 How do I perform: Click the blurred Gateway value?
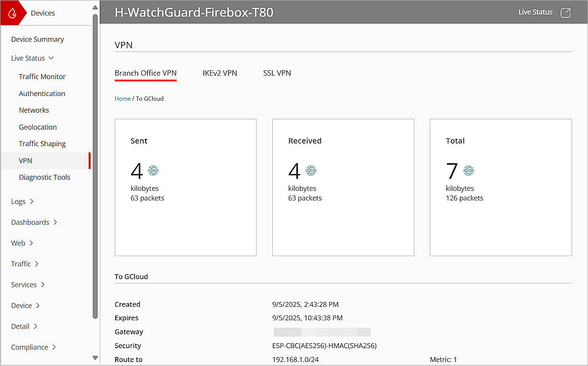322,332
